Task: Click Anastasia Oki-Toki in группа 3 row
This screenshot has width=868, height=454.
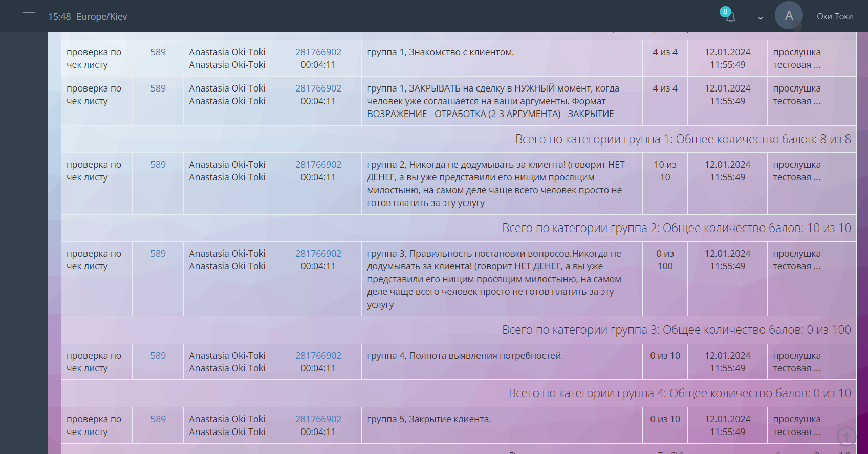Action: coord(227,260)
